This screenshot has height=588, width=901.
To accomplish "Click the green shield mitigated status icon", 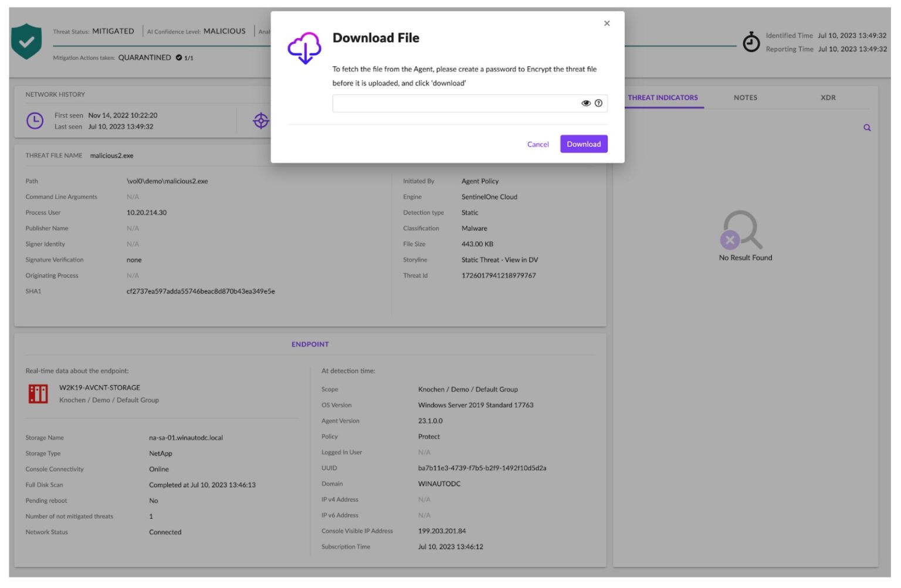I will 26,42.
